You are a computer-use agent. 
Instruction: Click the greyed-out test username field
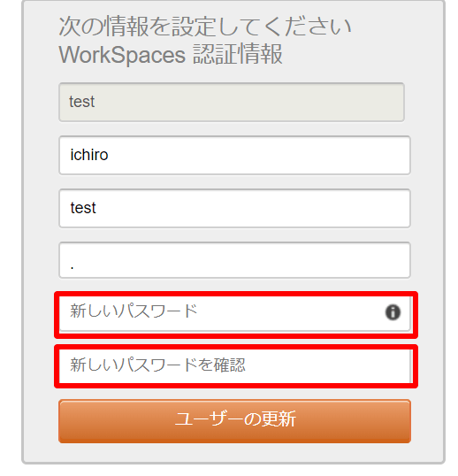point(232,102)
